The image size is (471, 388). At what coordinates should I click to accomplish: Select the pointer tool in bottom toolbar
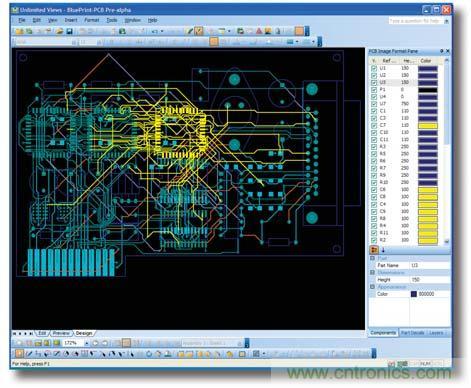(19, 353)
